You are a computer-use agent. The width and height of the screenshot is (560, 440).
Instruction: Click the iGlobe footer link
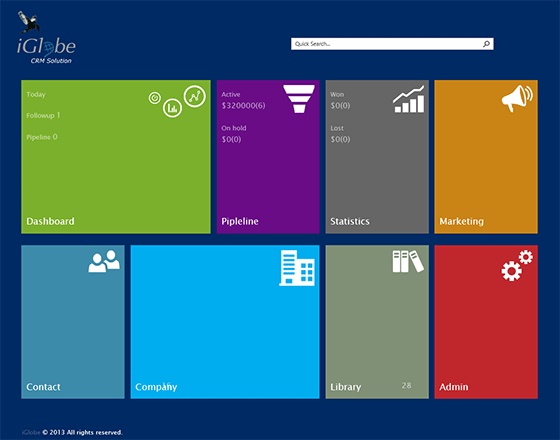(x=31, y=432)
